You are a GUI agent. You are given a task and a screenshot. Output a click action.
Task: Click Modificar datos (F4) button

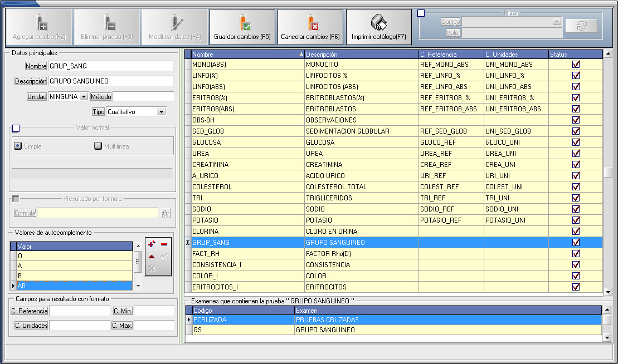point(175,27)
